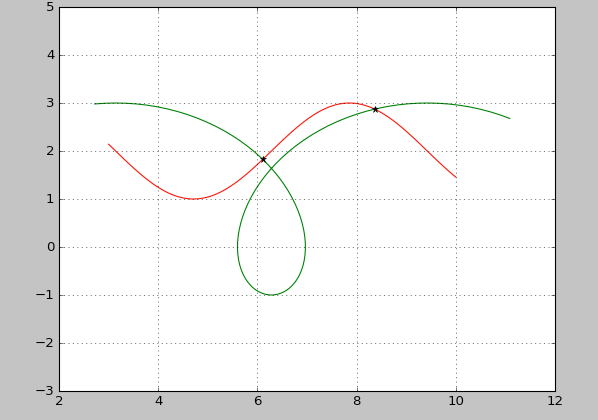Select the x-axis tick label 12
The image size is (598, 420).
[x=555, y=401]
